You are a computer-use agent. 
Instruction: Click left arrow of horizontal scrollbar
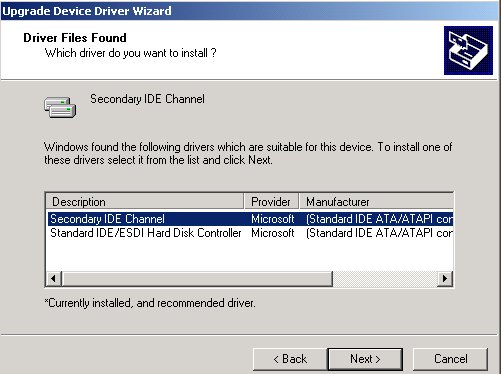tap(54, 278)
